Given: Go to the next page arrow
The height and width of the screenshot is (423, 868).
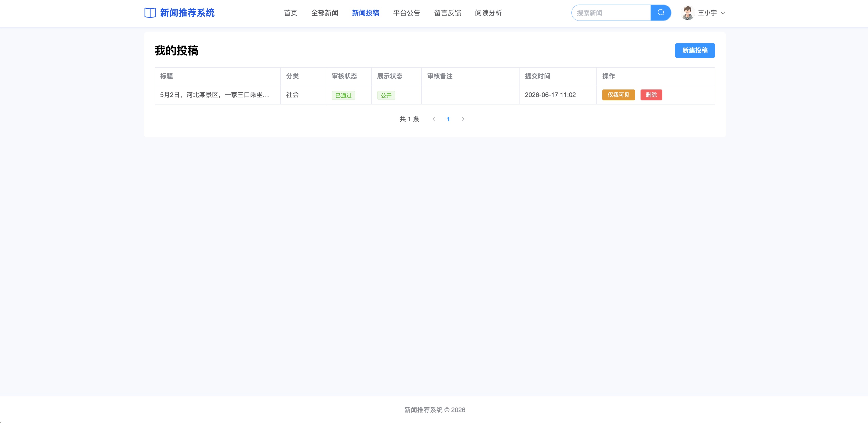Looking at the screenshot, I should pyautogui.click(x=463, y=119).
